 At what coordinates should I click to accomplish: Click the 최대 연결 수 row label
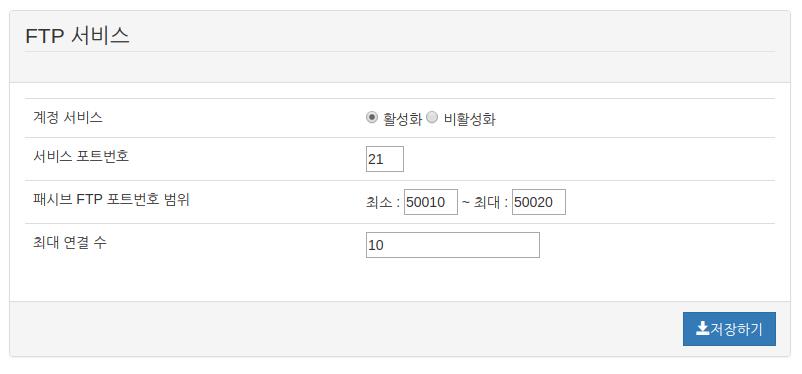tap(70, 243)
